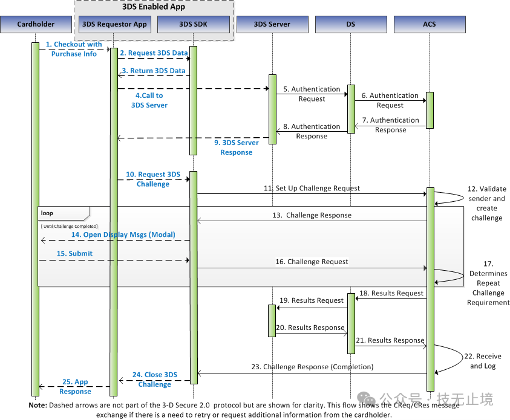Select the "6. Authentication Request" label

390,100
